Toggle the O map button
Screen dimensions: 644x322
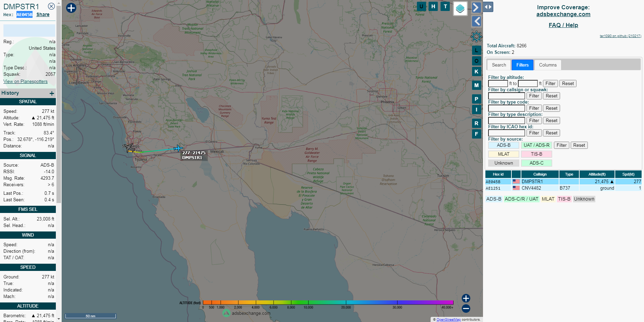[476, 61]
